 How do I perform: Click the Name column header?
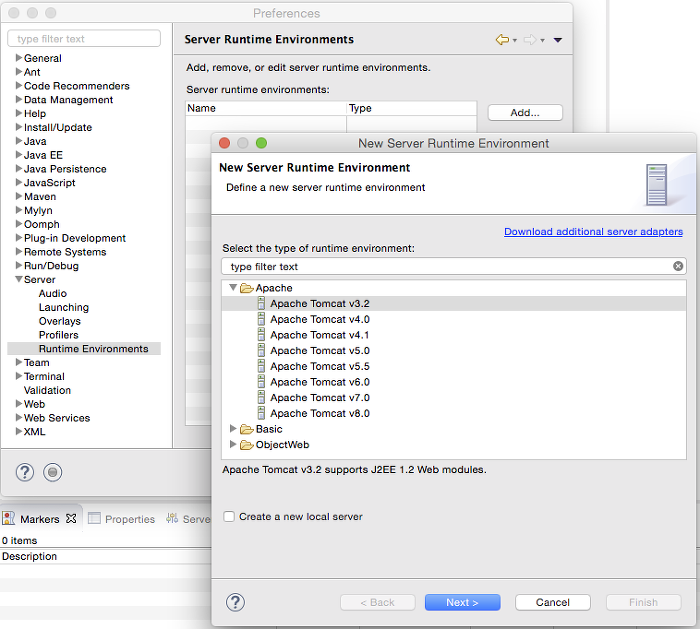coord(266,108)
